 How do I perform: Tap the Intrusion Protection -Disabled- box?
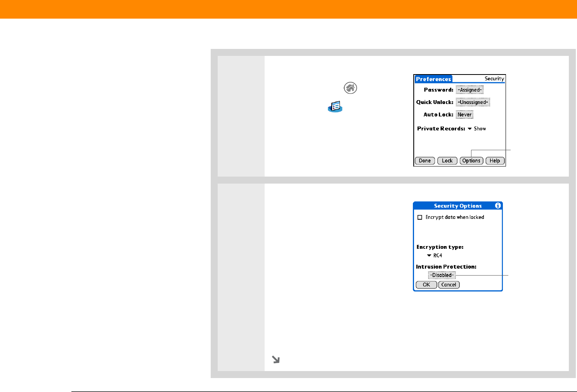(442, 275)
